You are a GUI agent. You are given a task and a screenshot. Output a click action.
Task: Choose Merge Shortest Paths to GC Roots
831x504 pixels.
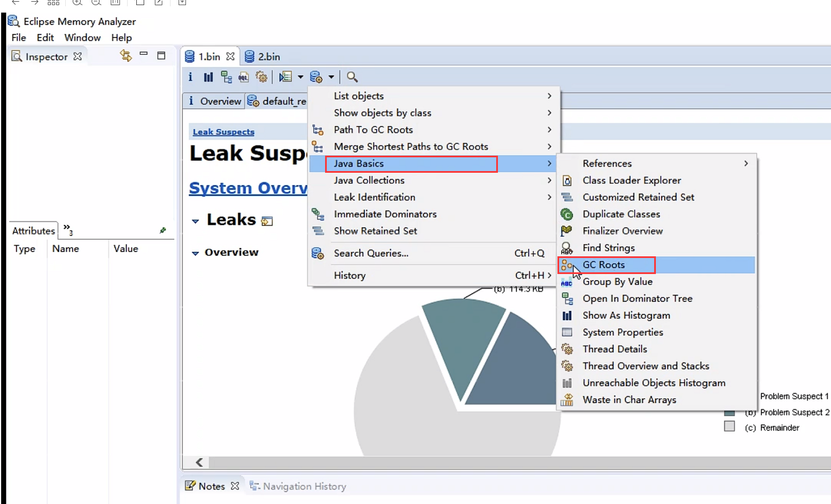click(x=433, y=146)
